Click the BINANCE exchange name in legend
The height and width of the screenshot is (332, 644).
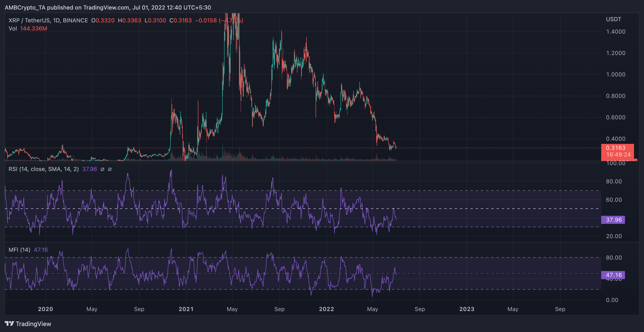tap(75, 20)
